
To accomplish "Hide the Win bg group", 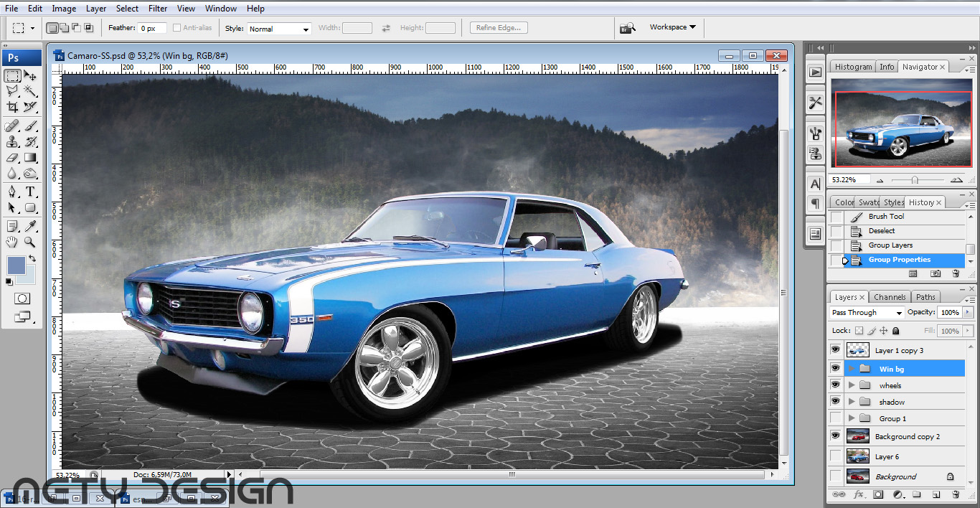I will pos(835,368).
